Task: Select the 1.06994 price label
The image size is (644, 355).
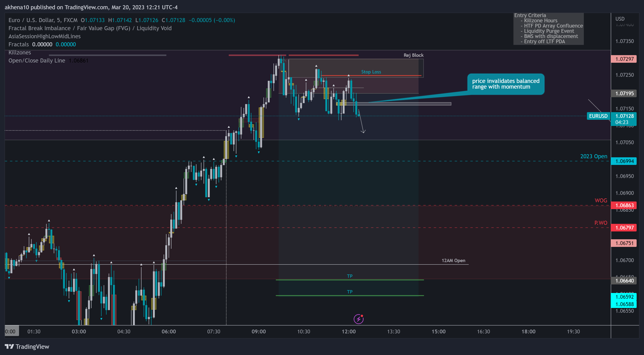Action: click(624, 161)
